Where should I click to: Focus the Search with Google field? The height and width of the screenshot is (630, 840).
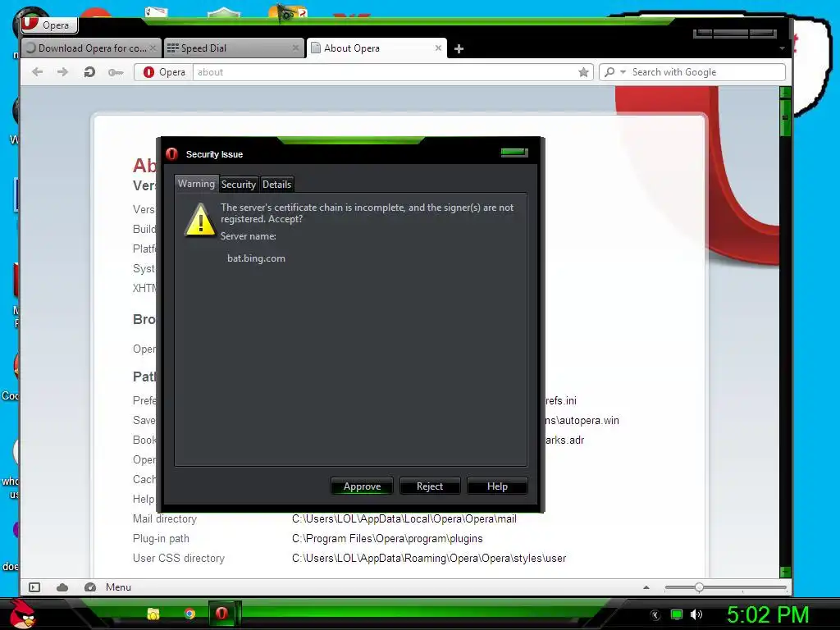point(706,72)
